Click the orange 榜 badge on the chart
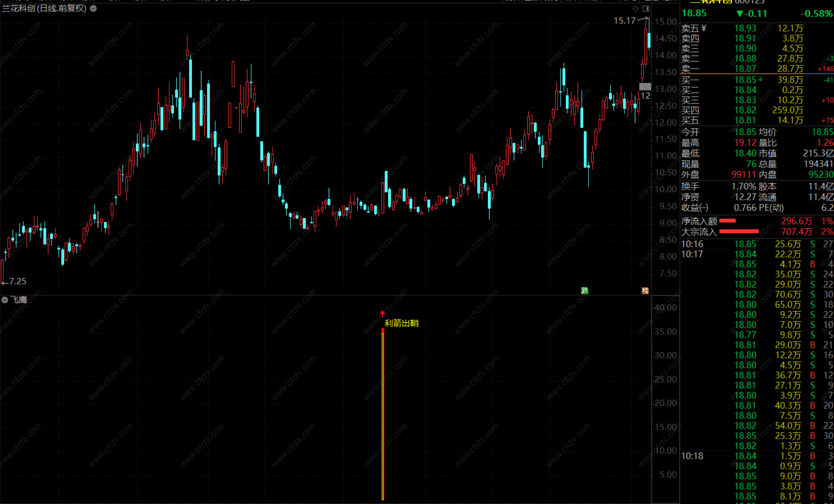This screenshot has height=504, width=834. [x=645, y=291]
